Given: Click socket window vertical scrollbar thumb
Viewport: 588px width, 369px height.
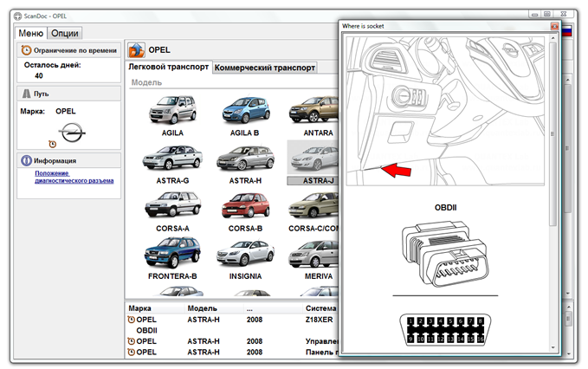Looking at the screenshot, I should click(x=552, y=134).
